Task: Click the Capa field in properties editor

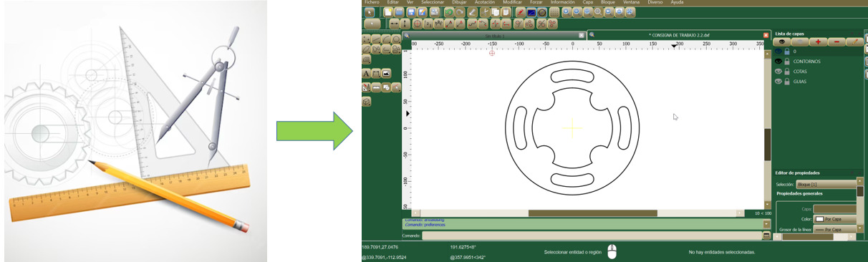Action: pyautogui.click(x=834, y=208)
